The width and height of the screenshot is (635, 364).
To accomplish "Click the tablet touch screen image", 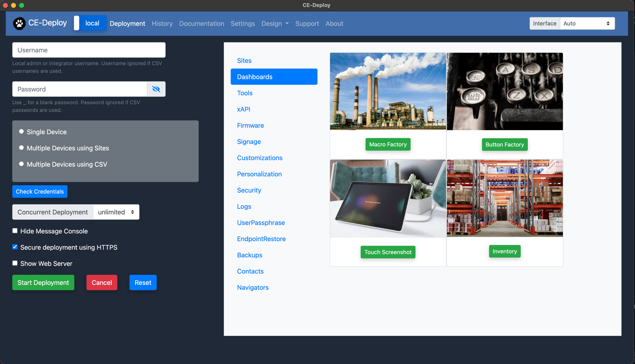I will tap(387, 198).
